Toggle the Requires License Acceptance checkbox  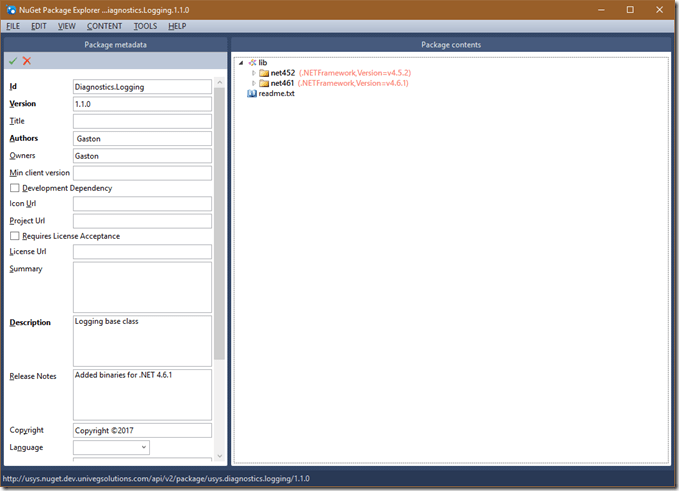coord(15,236)
